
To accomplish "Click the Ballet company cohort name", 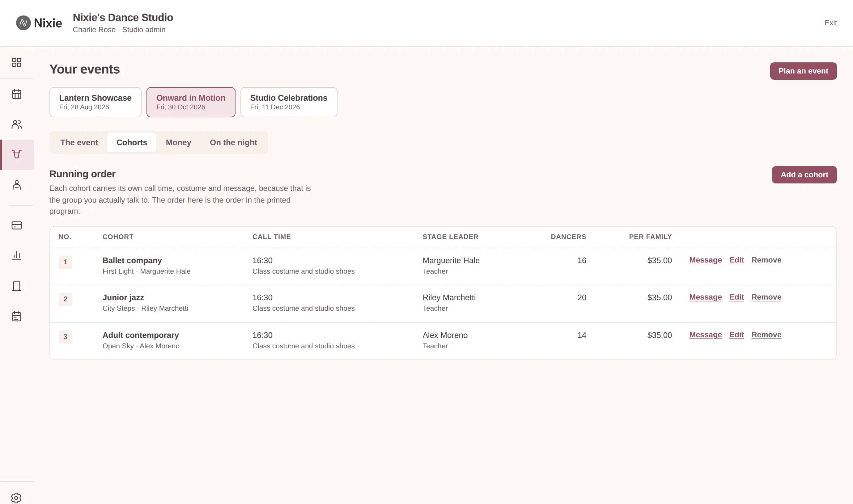I will tap(132, 260).
